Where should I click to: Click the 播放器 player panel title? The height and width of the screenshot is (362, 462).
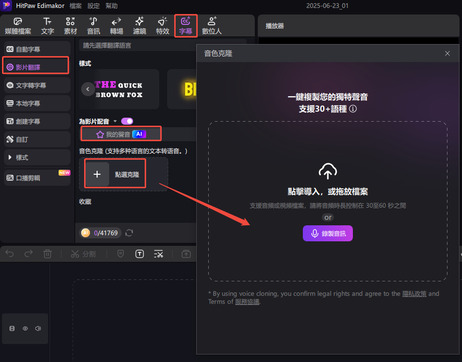(x=275, y=26)
